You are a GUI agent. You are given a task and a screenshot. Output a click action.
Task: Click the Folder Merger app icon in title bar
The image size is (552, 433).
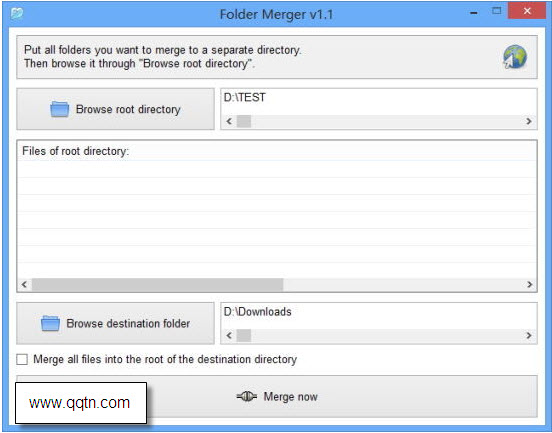[x=17, y=13]
